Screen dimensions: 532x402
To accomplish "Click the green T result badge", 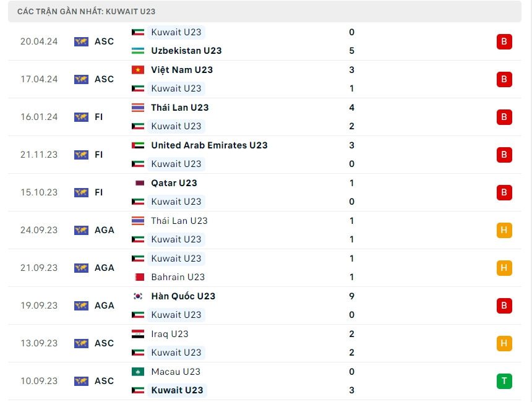I will [x=504, y=381].
